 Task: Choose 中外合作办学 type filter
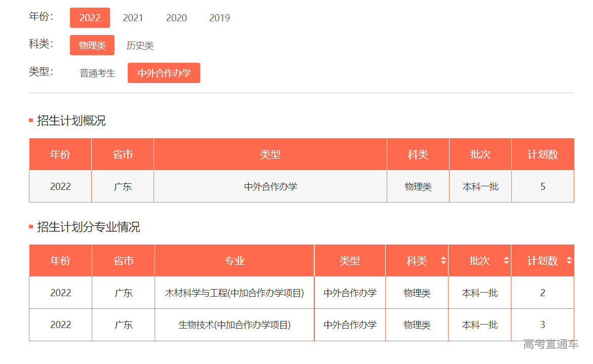point(164,73)
